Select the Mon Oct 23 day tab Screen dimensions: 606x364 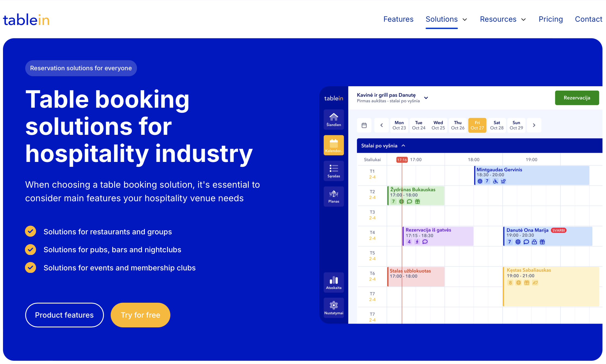pos(399,125)
